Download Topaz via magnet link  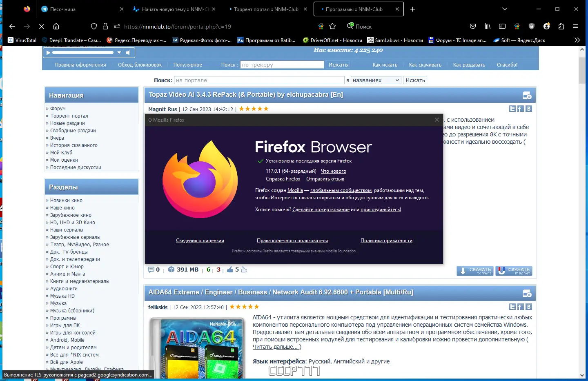(x=514, y=271)
